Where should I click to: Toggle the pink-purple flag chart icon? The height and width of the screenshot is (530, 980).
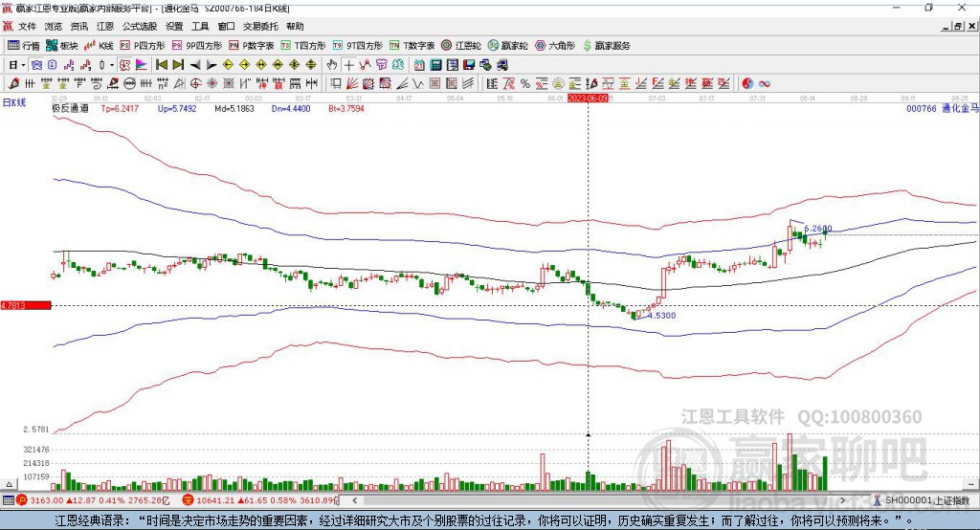142,65
